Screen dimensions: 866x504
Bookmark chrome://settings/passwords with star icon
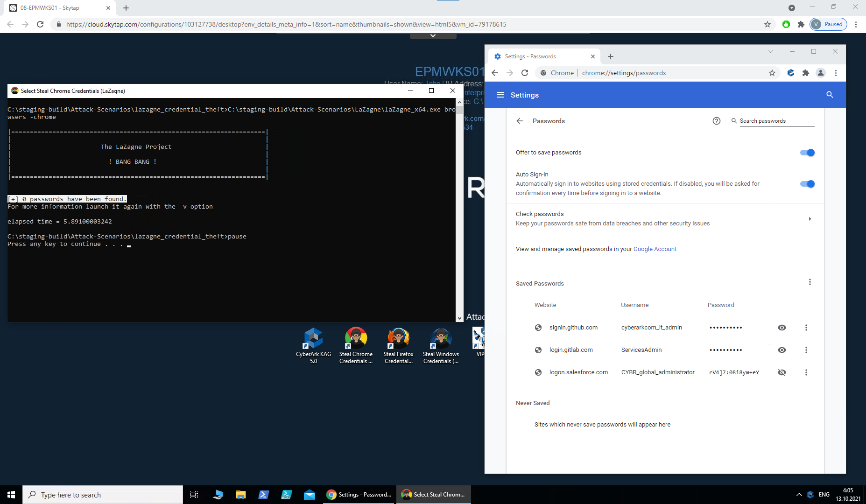pyautogui.click(x=772, y=73)
